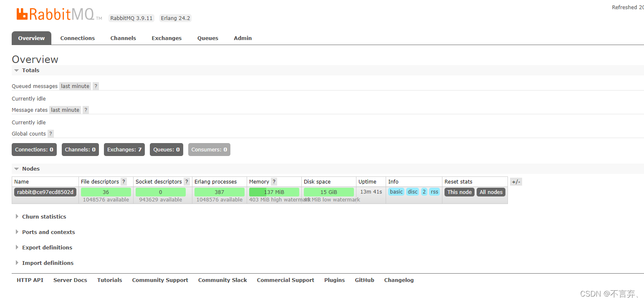
Task: Open help for Message rates
Action: 86,110
